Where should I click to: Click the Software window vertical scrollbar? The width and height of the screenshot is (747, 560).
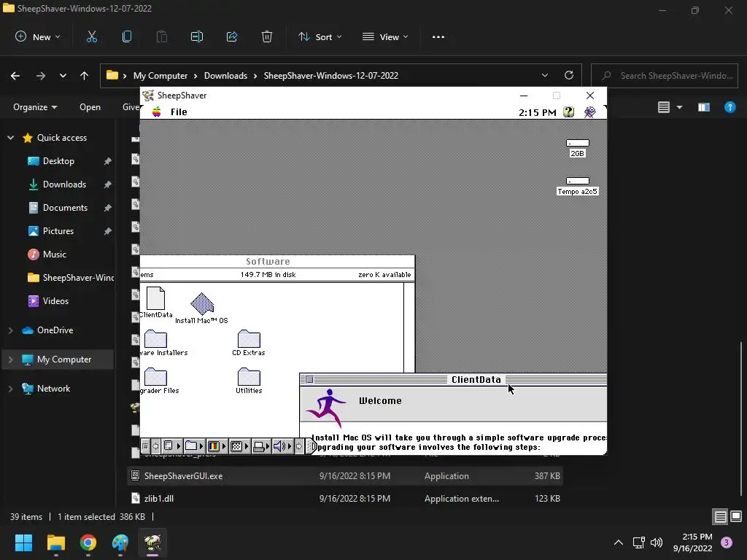click(409, 327)
